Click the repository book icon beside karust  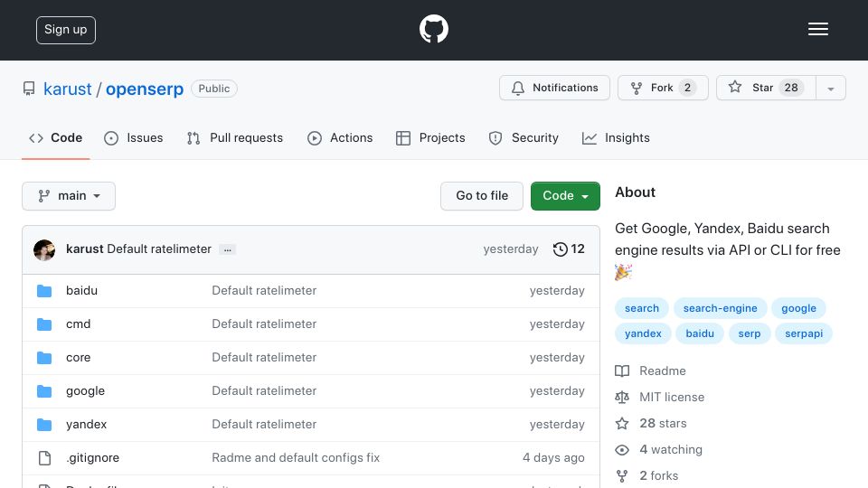pyautogui.click(x=29, y=89)
